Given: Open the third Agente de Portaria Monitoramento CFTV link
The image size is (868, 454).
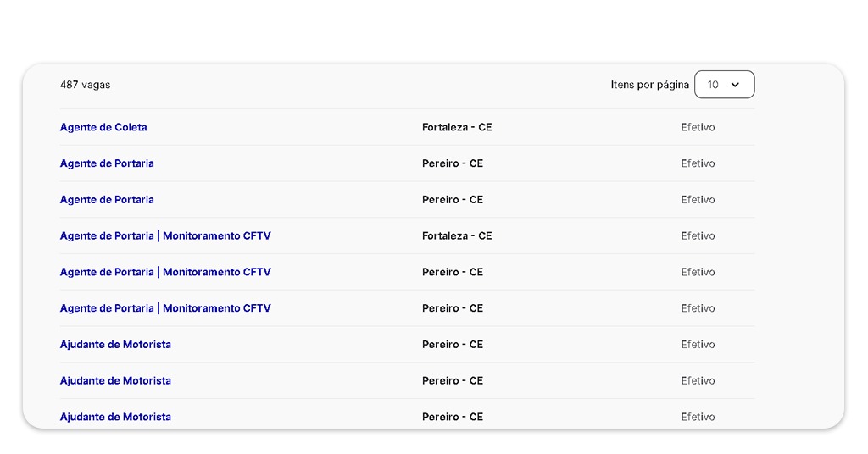Looking at the screenshot, I should [x=165, y=308].
